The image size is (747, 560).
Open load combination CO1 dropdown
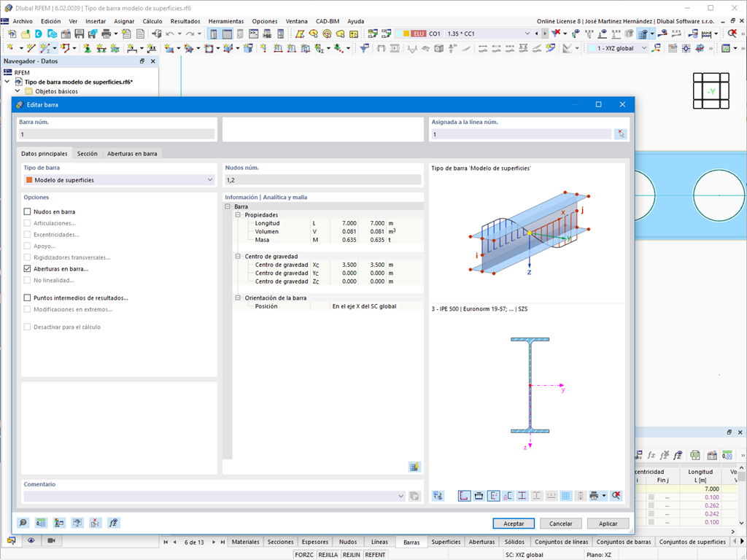coord(527,34)
